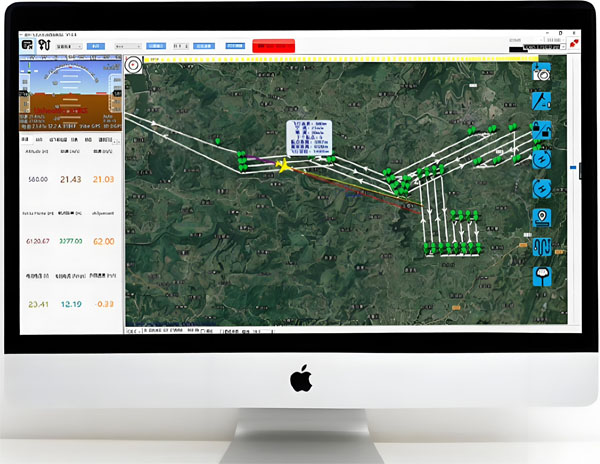Viewport: 600px width, 464px height.
Task: Click the camera icon in right toolbar
Action: (542, 73)
